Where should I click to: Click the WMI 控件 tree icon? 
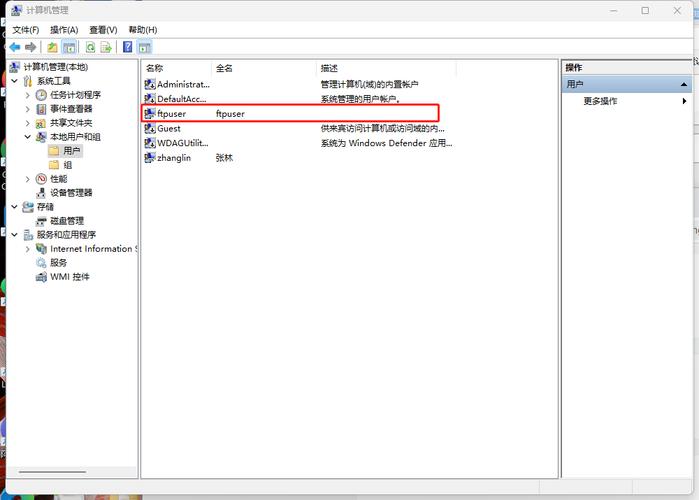[x=41, y=277]
